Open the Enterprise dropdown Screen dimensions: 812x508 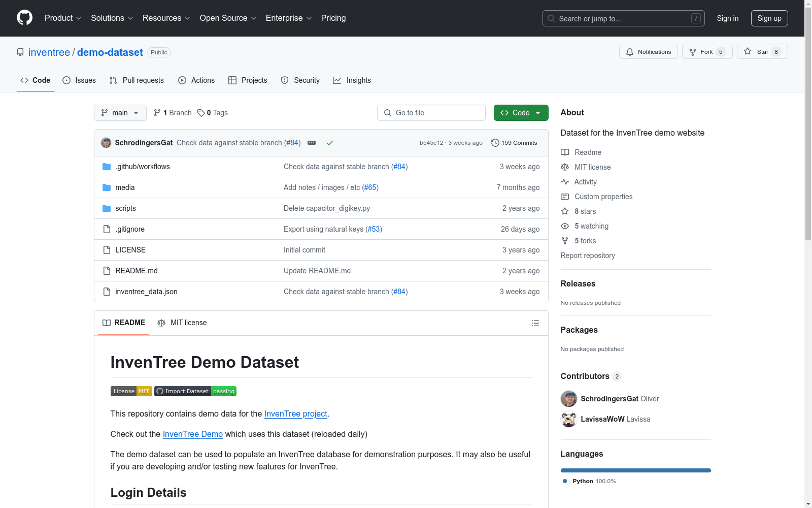[x=289, y=18]
